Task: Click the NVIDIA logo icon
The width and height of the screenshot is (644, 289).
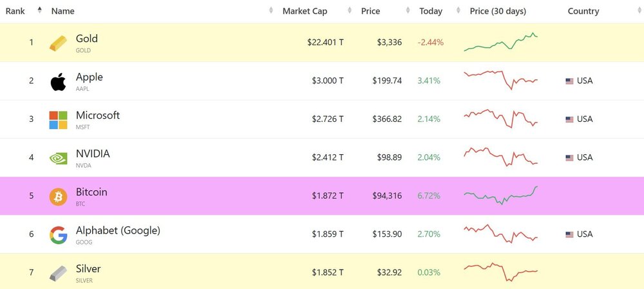Action: (58, 158)
